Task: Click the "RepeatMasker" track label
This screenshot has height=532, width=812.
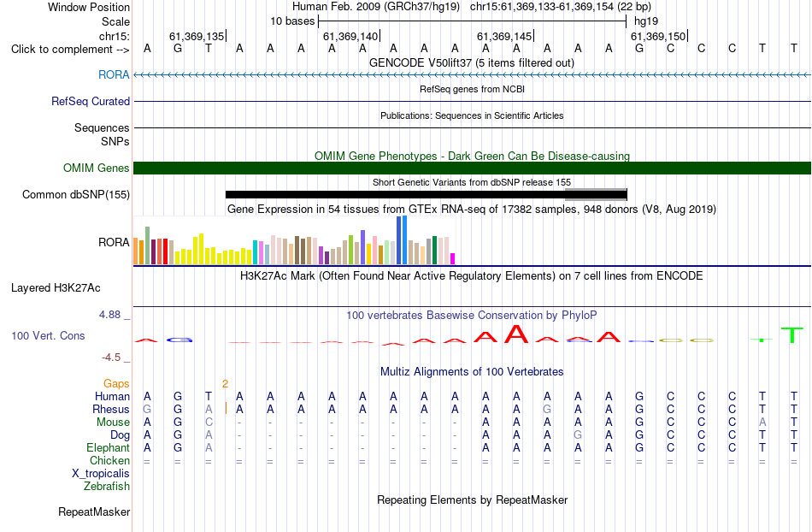Action: [x=94, y=511]
